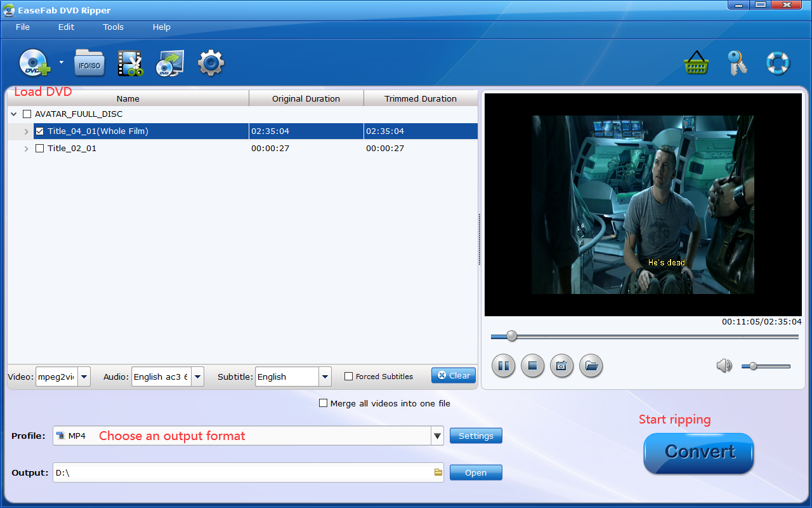Expand the Profile format dropdown
Viewport: 812px width, 508px height.
click(x=437, y=436)
